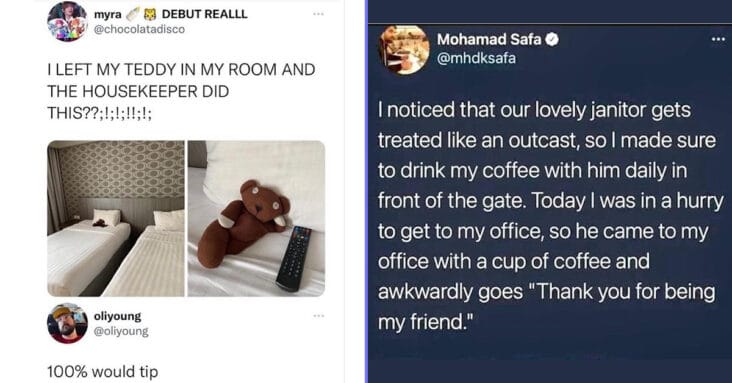Click the baby bottle emoji beside myra
Image resolution: width=732 pixels, height=383 pixels.
133,14
